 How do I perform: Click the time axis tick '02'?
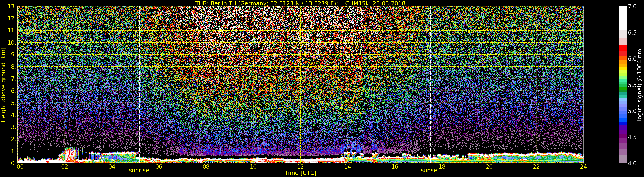[65, 167]
